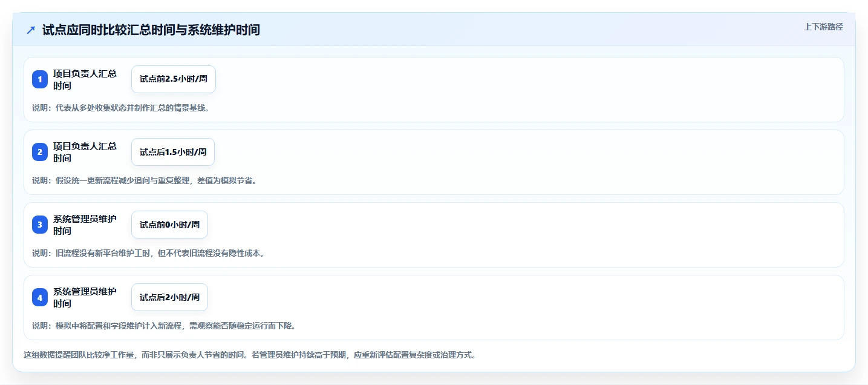Click the note about 模拟中将配置和字段维护计入新流程
Screen dimensions: 868x385
point(164,326)
